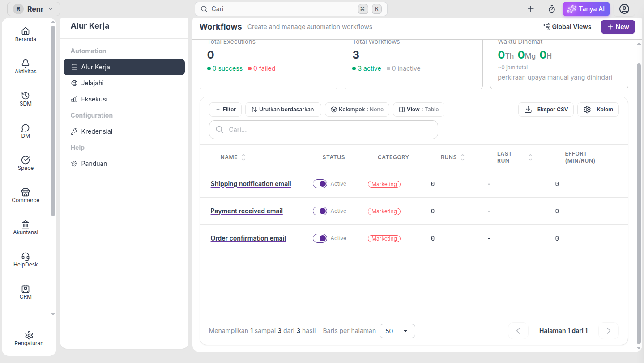Toggle off Payment received email workflow
Viewport: 644px width, 363px height.
pos(320,211)
